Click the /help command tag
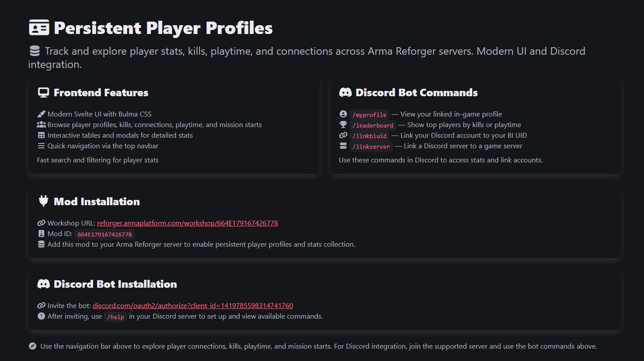This screenshot has width=644, height=361. click(115, 317)
